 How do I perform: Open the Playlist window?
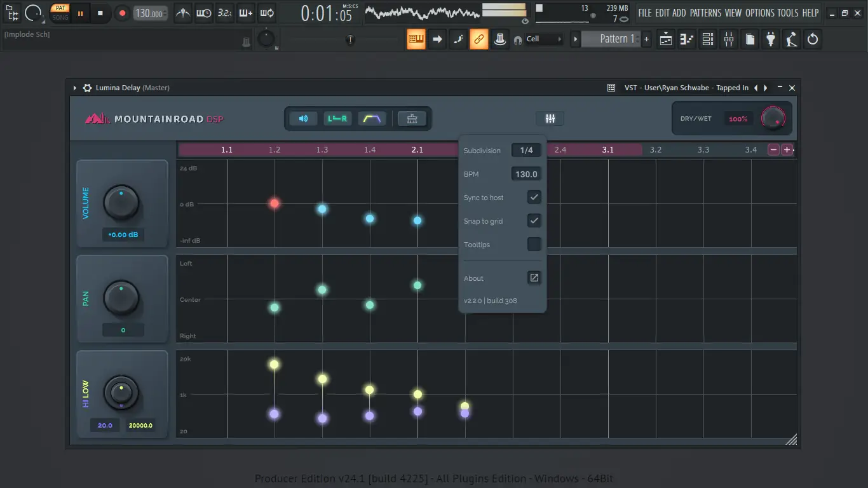point(665,39)
